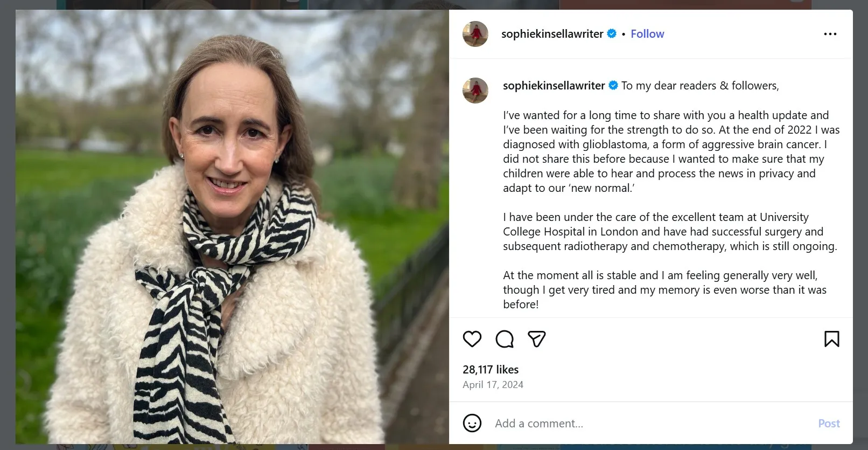Screen dimensions: 868x450
Task: Click the verified badge next to sophiekinsellawriter
Action: coord(612,33)
